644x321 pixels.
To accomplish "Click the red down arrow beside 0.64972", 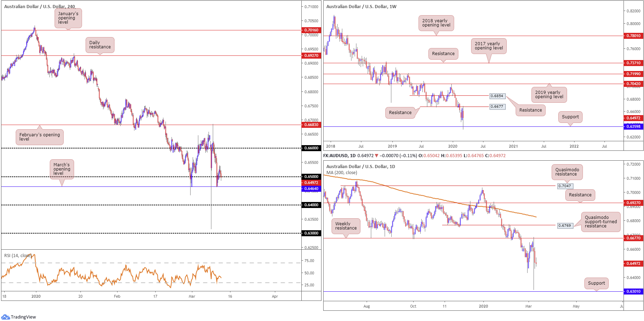I will click(377, 156).
